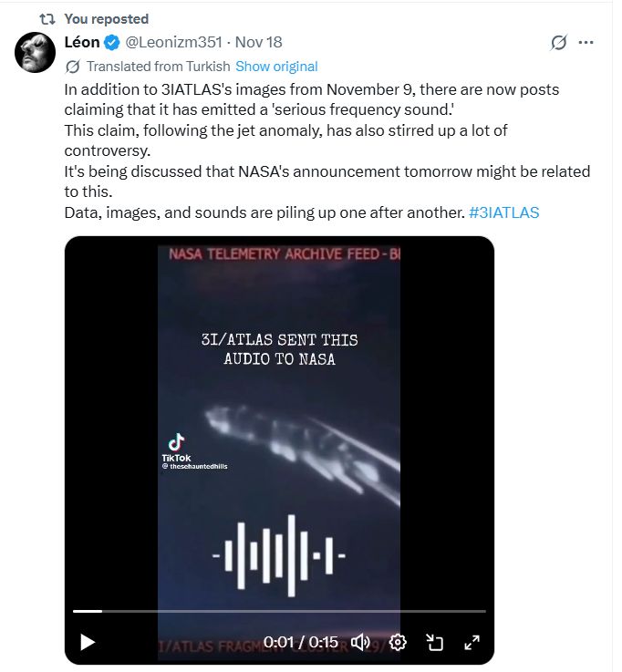The height and width of the screenshot is (672, 622).
Task: Expand video to fullscreen
Action: pos(472,642)
